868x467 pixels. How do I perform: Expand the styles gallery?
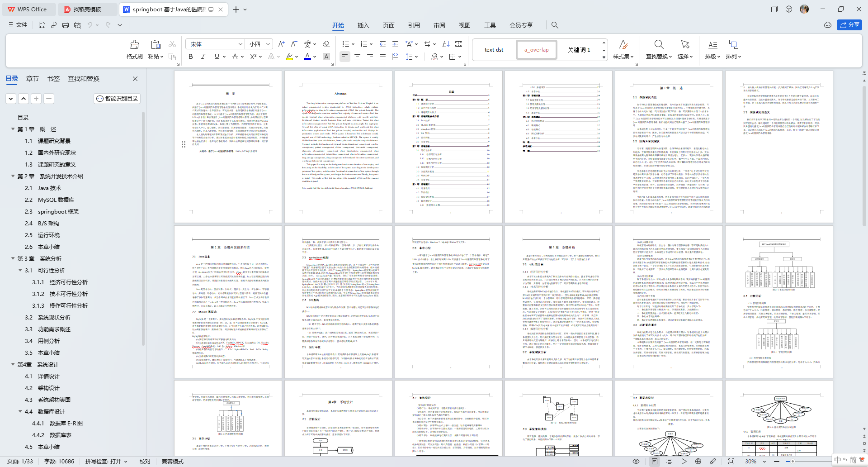(x=604, y=57)
